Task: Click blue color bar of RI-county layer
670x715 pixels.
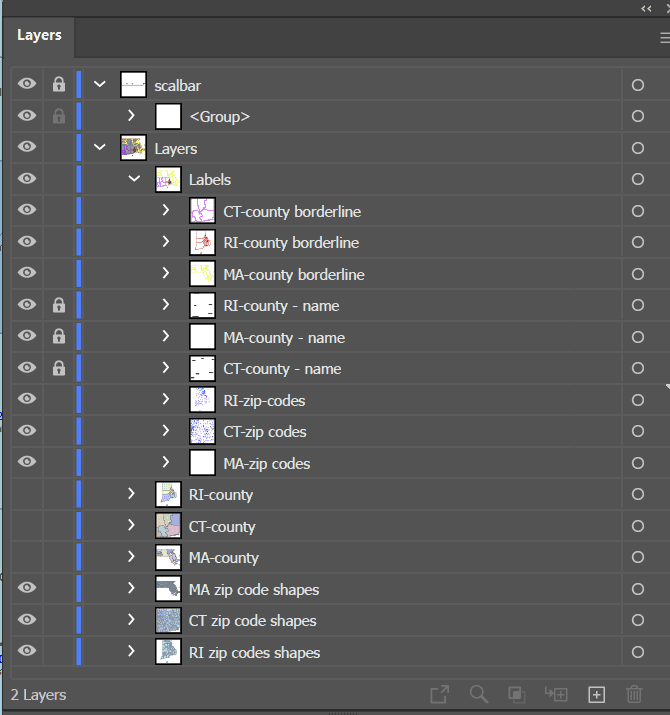Action: tap(78, 494)
